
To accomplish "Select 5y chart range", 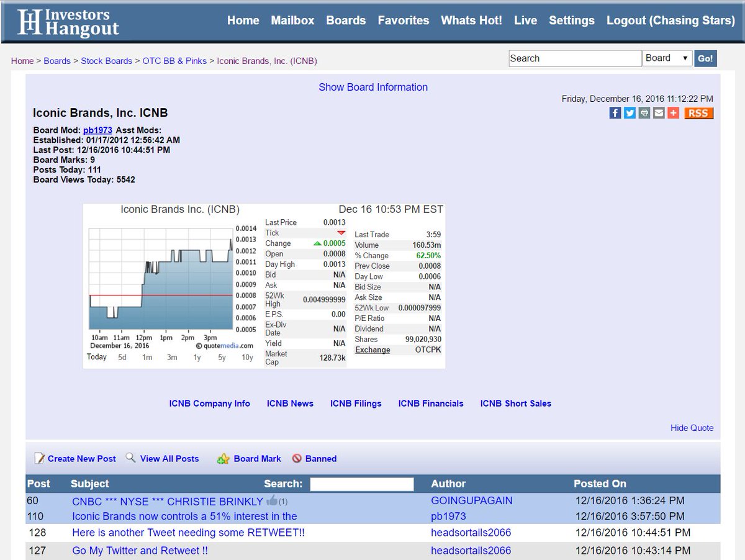I will pos(222,358).
